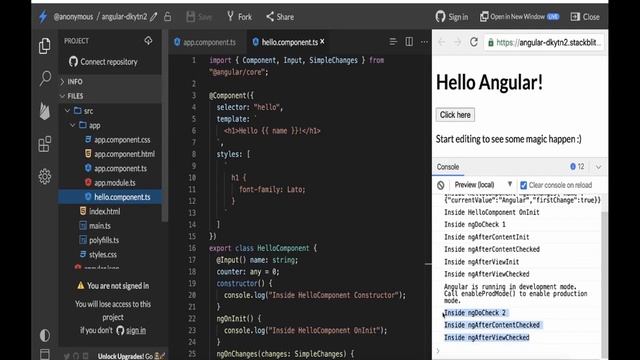Viewport: 640px width, 360px height.
Task: Click the file tree scrollbar
Action: 164,125
